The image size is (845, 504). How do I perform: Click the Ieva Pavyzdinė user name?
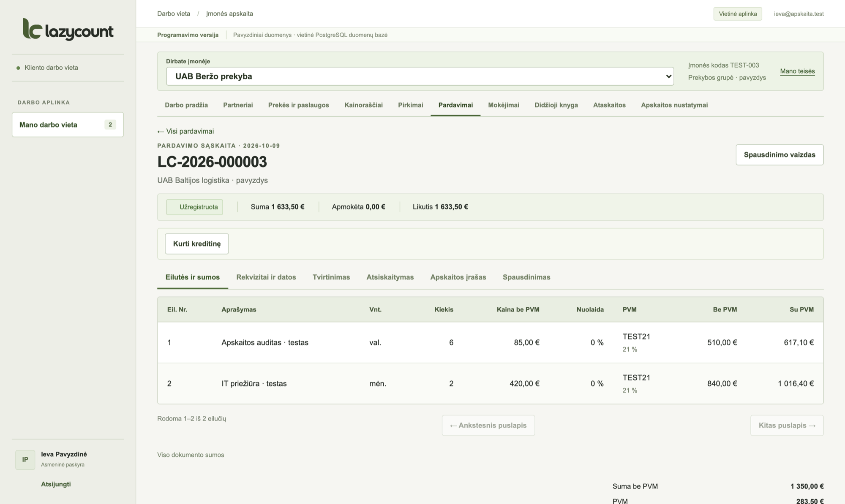point(64,454)
